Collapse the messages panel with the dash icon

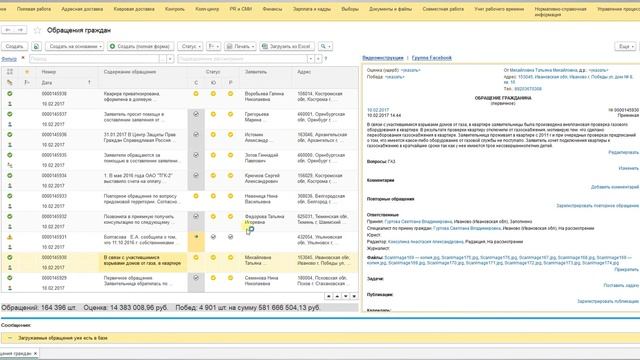pos(10,338)
